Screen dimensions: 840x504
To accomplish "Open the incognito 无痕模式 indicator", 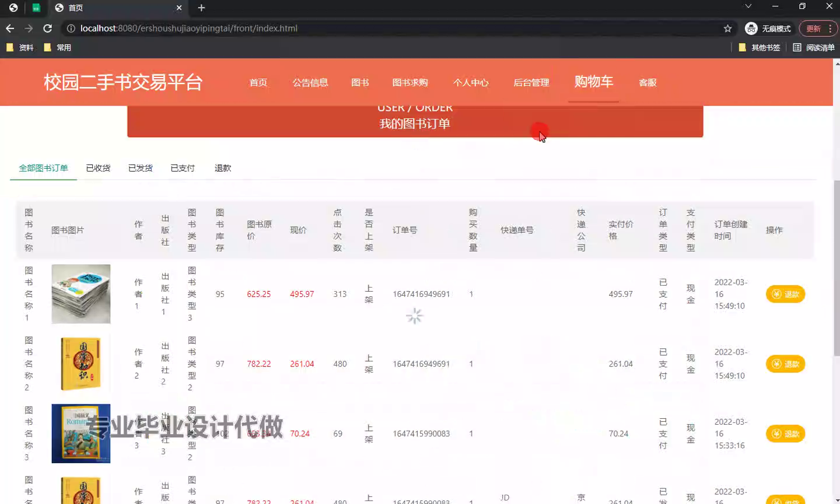I will click(x=768, y=28).
